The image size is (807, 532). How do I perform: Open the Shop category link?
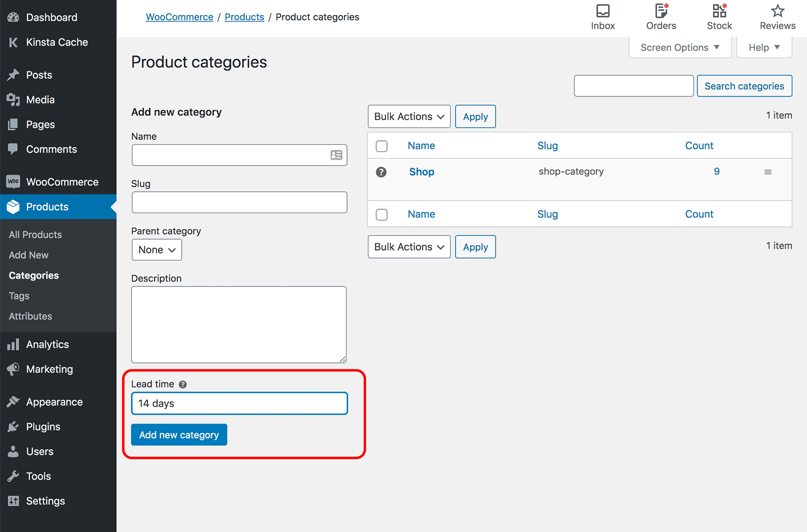[421, 172]
